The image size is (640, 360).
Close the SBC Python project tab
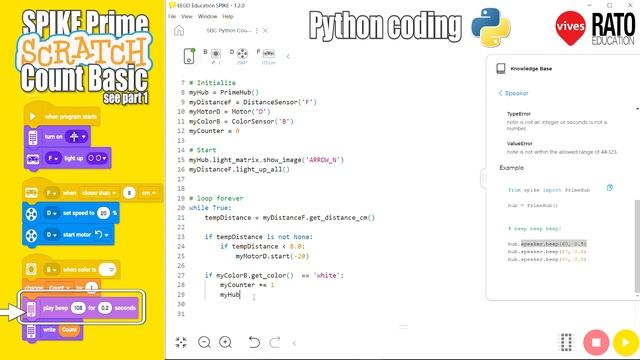pyautogui.click(x=265, y=31)
